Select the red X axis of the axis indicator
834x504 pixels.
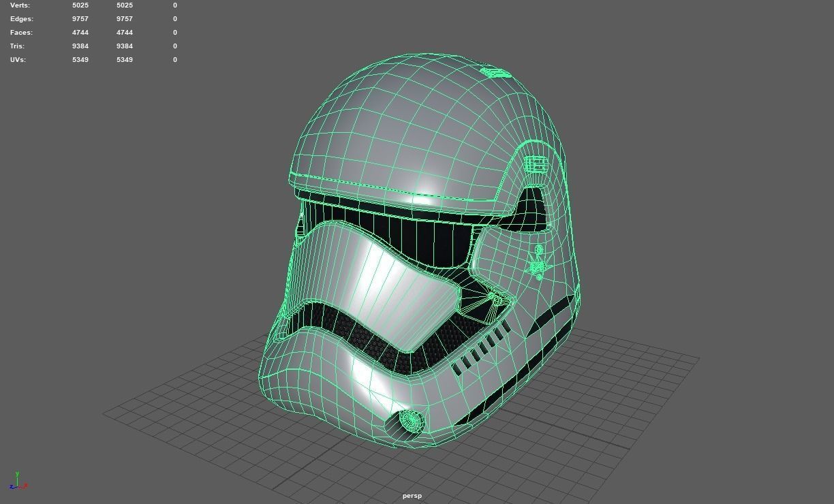coord(25,485)
